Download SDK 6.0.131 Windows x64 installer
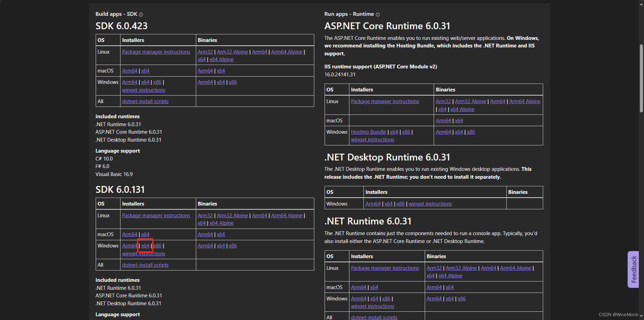Screen dimensions: 644x320 tap(145, 246)
